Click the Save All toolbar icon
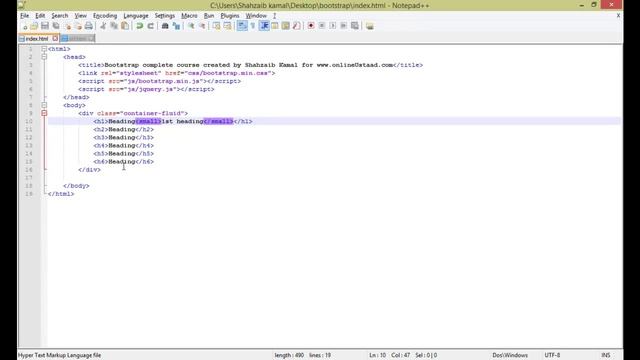 (x=56, y=26)
